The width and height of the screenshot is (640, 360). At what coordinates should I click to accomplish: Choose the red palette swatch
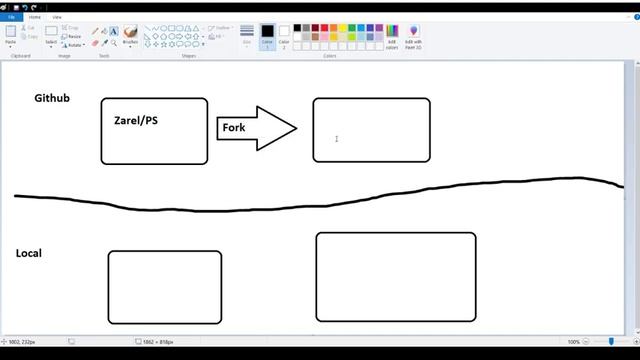coord(324,28)
